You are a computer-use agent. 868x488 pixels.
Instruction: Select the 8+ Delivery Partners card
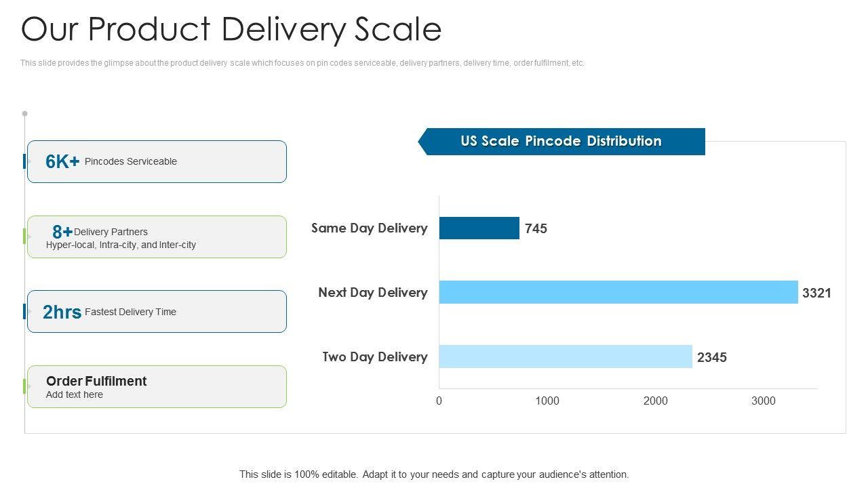(157, 237)
